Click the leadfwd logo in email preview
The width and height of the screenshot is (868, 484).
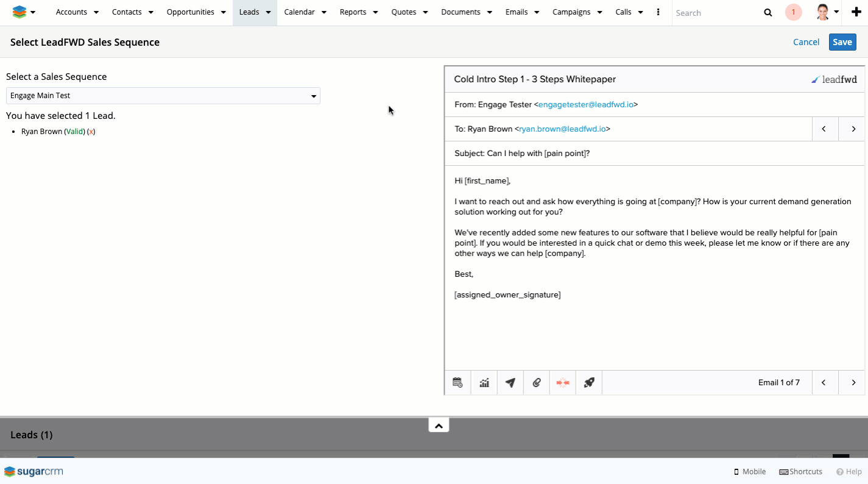tap(834, 79)
